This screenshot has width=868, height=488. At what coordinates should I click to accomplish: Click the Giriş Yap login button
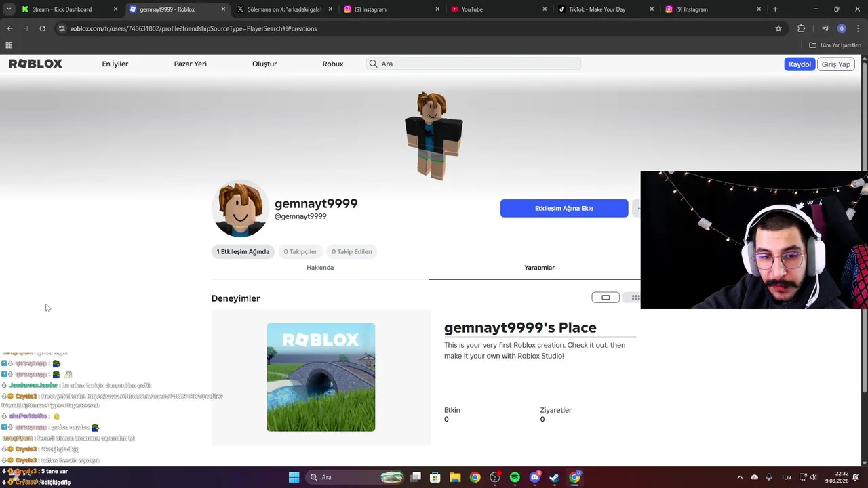pyautogui.click(x=836, y=64)
